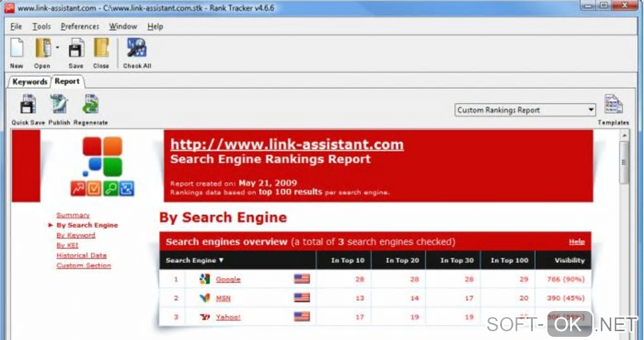Click the orange checkmark icon under logo

point(94,189)
